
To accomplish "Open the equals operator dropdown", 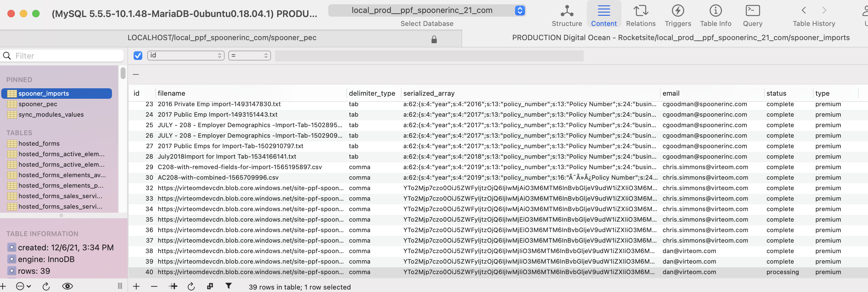I will [249, 56].
